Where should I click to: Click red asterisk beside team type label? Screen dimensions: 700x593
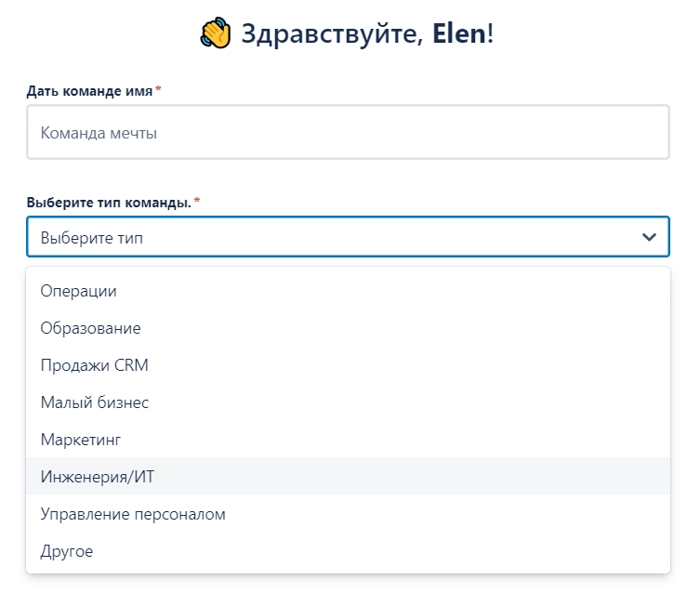click(x=196, y=201)
